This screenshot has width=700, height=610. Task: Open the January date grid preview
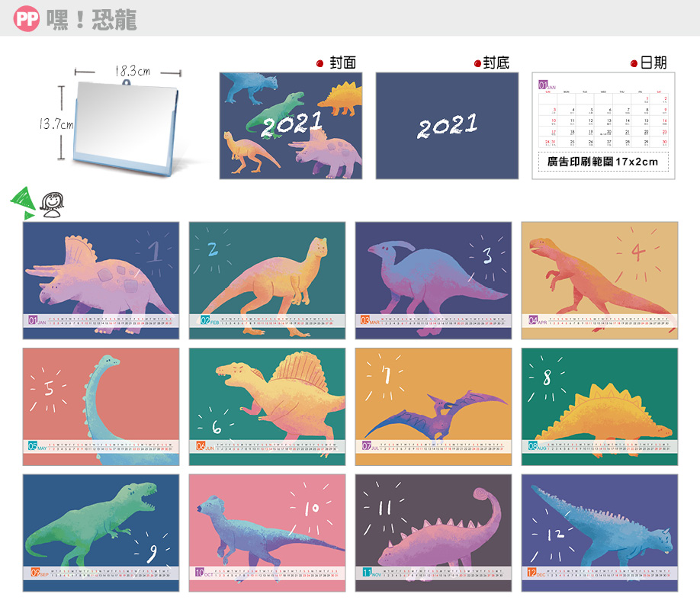coord(603,126)
